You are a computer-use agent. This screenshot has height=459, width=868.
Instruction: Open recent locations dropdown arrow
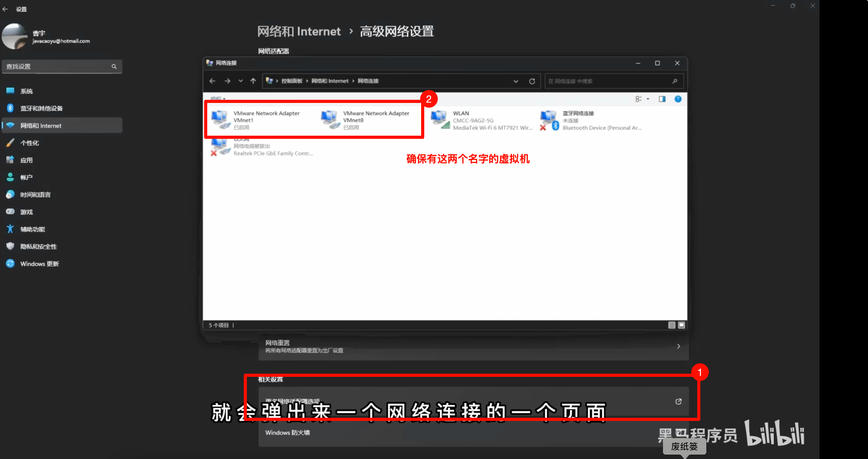(241, 81)
